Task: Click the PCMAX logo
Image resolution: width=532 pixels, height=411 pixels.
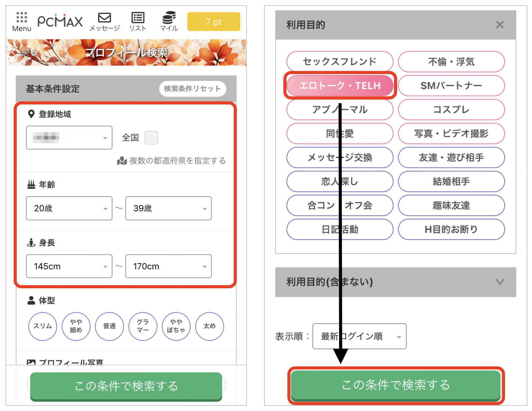Action: click(x=60, y=21)
